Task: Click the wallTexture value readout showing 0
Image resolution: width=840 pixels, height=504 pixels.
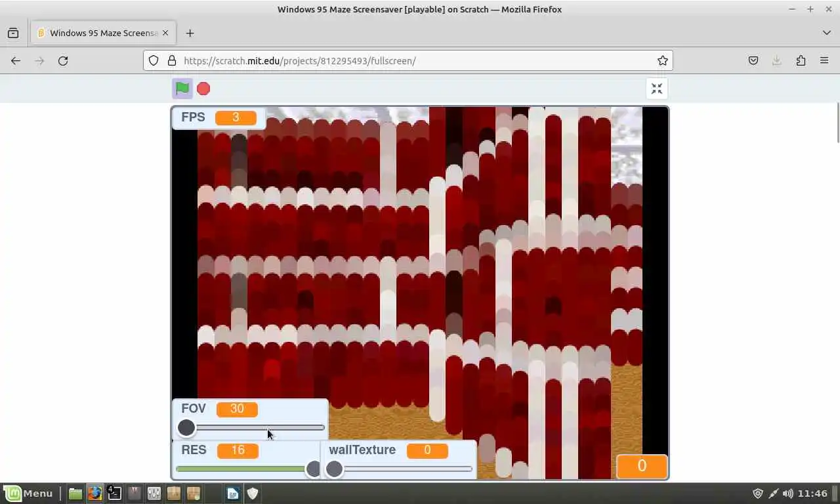Action: click(x=427, y=450)
